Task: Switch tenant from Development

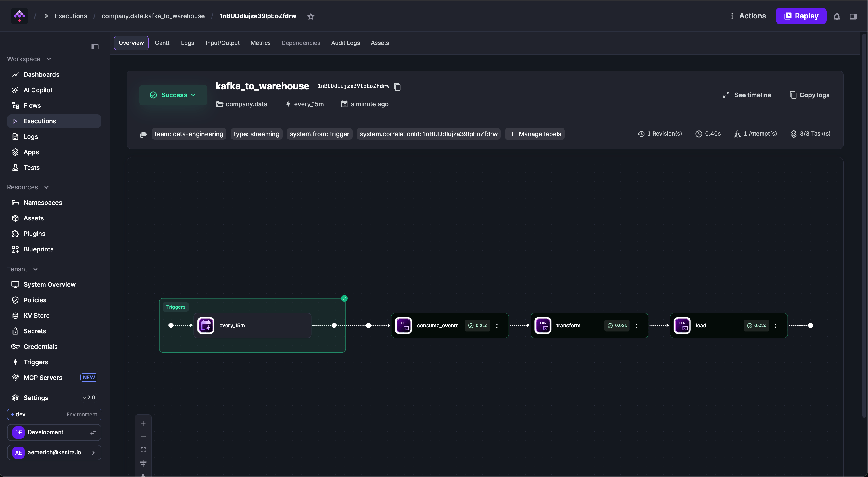Action: [54, 432]
